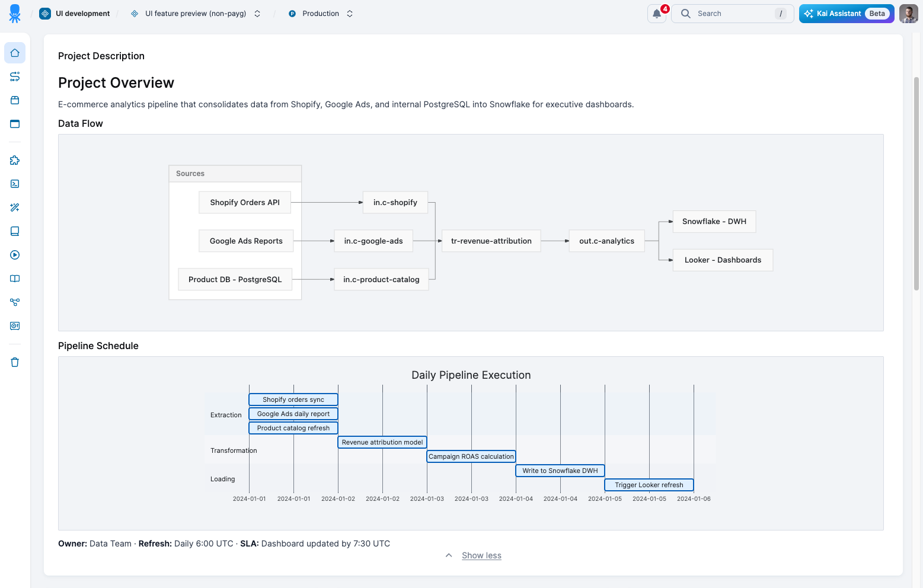Expand the UI feature preview project switcher

257,14
